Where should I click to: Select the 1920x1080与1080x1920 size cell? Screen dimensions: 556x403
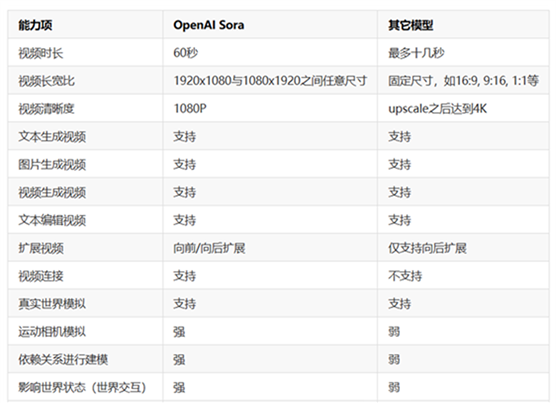(270, 81)
